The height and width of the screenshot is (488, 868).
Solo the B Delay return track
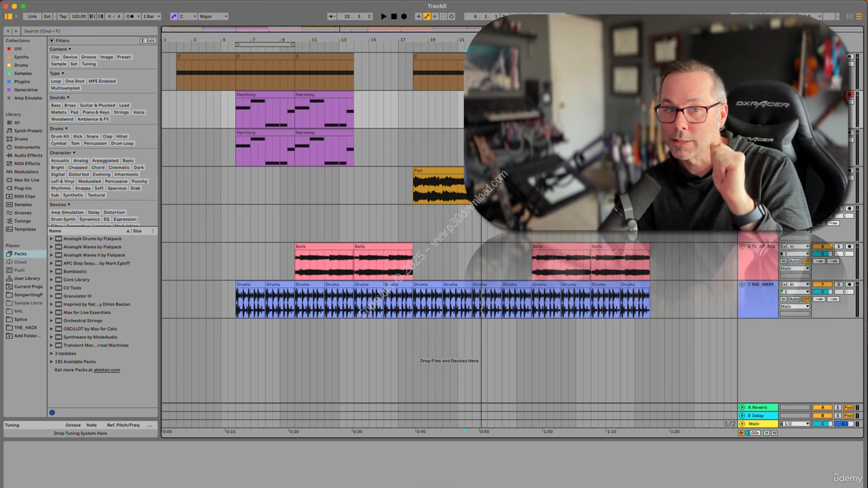click(837, 415)
